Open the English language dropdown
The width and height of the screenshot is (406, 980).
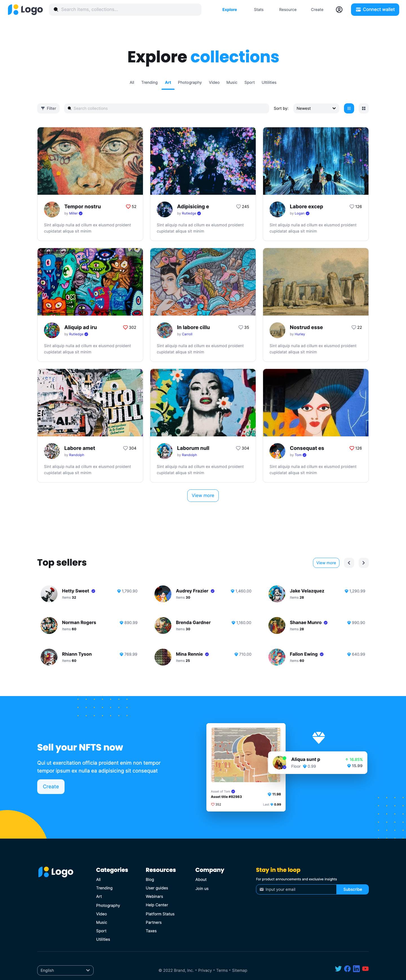click(x=65, y=970)
